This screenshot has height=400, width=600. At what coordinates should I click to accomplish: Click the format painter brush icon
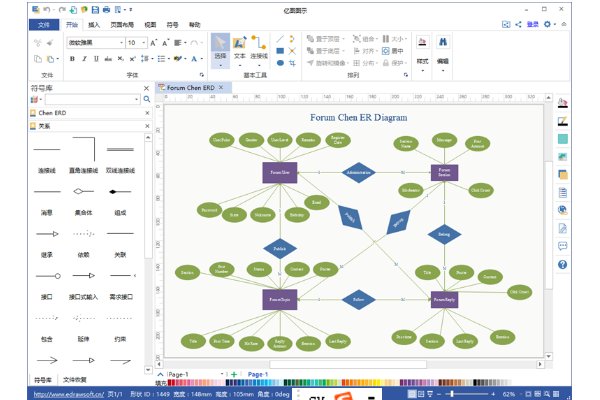pyautogui.click(x=50, y=42)
